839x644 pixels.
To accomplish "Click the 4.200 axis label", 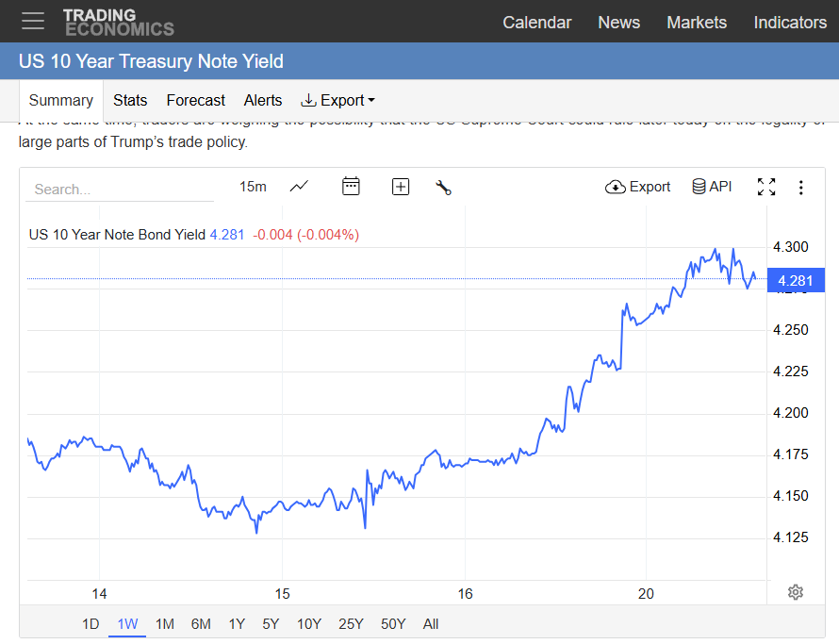I will click(x=790, y=413).
